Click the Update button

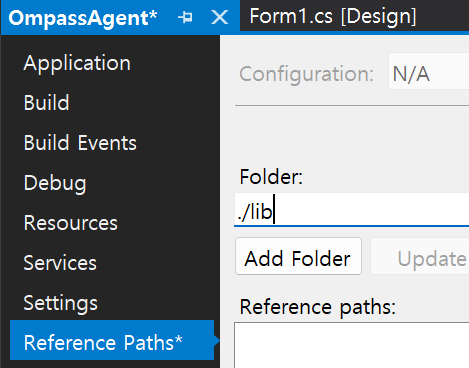tap(420, 256)
